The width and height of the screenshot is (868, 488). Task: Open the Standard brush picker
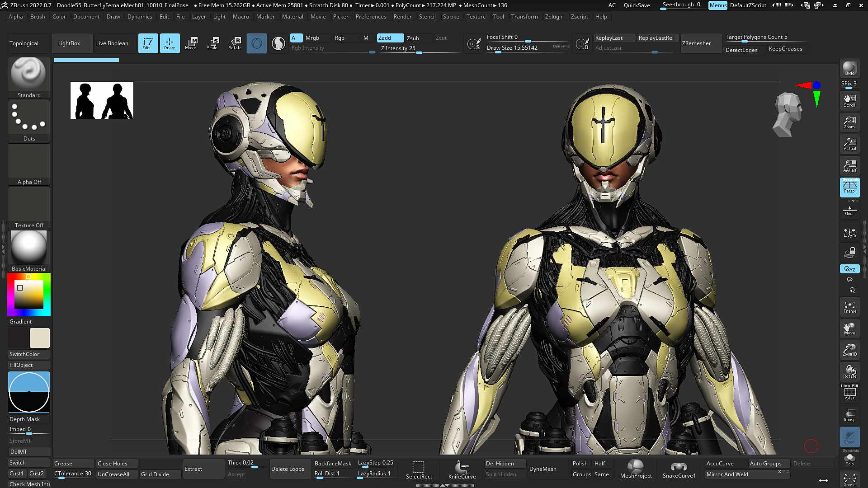tap(29, 78)
